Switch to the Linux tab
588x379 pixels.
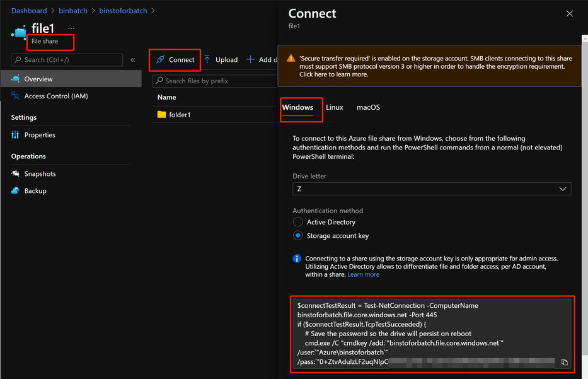point(335,107)
